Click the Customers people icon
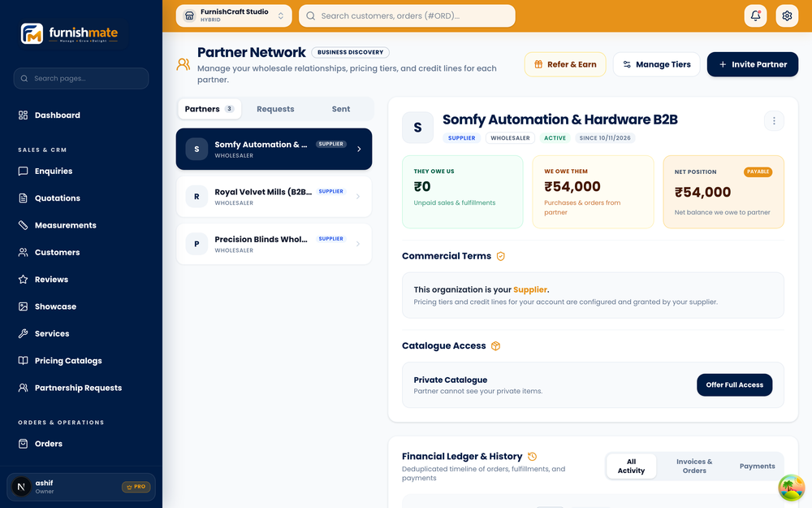812x508 pixels. coord(23,253)
